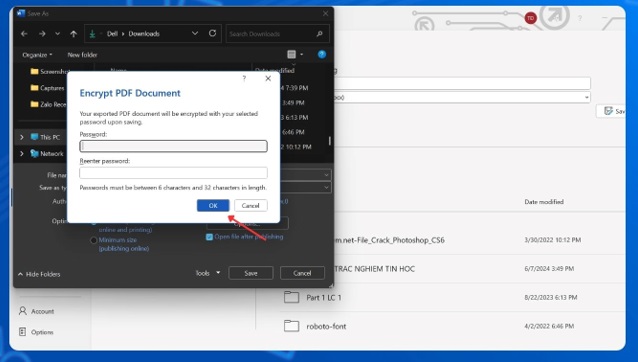
Task: Expand the address bar history dropdown
Action: tap(195, 33)
